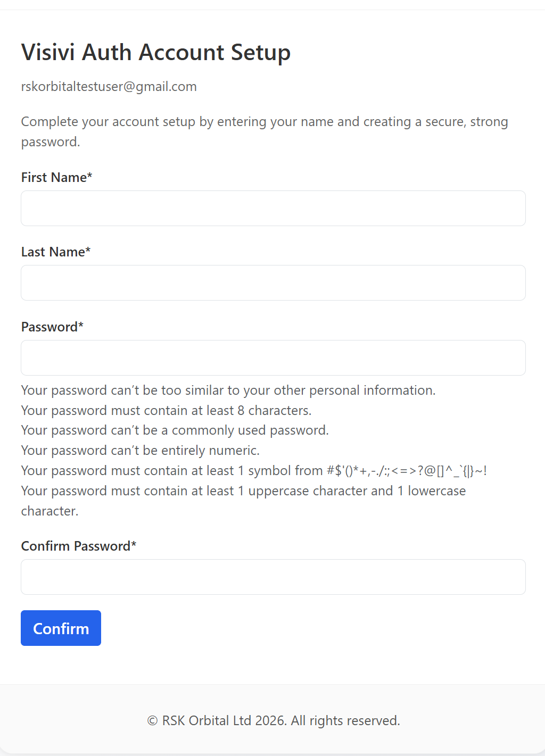Click the "commonly used password" rule text
The width and height of the screenshot is (545, 756).
click(175, 430)
